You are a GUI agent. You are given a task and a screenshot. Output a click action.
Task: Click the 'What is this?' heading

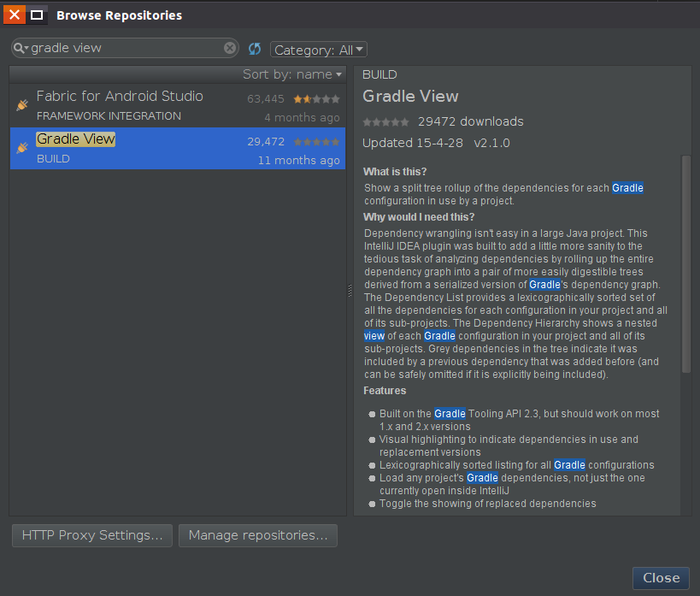[x=395, y=172]
